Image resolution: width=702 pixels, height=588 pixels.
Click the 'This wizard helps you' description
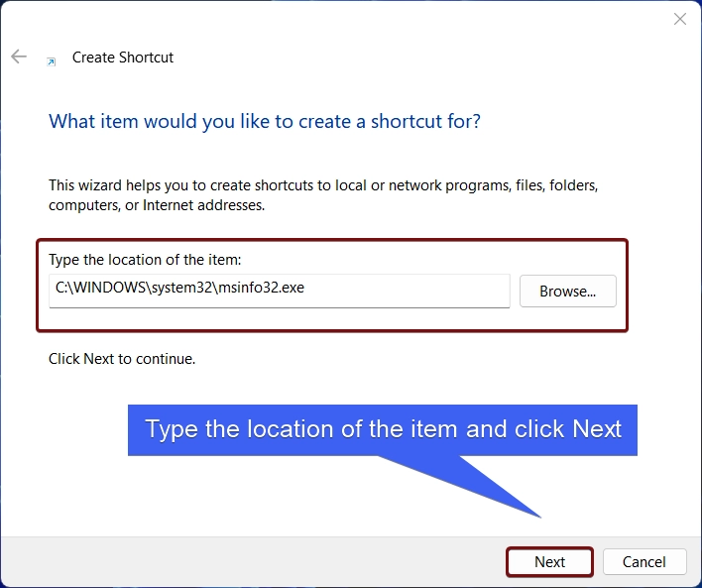(x=323, y=194)
